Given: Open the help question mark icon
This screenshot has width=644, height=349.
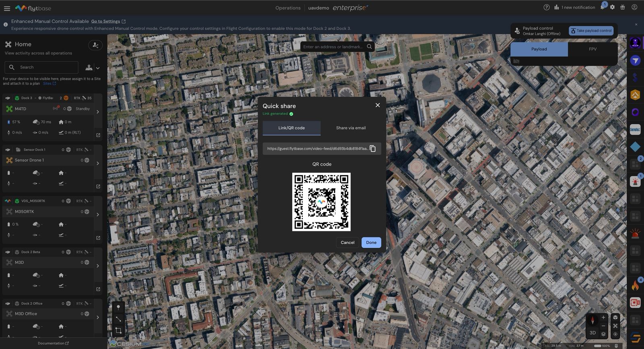Looking at the screenshot, I should click(x=546, y=7).
